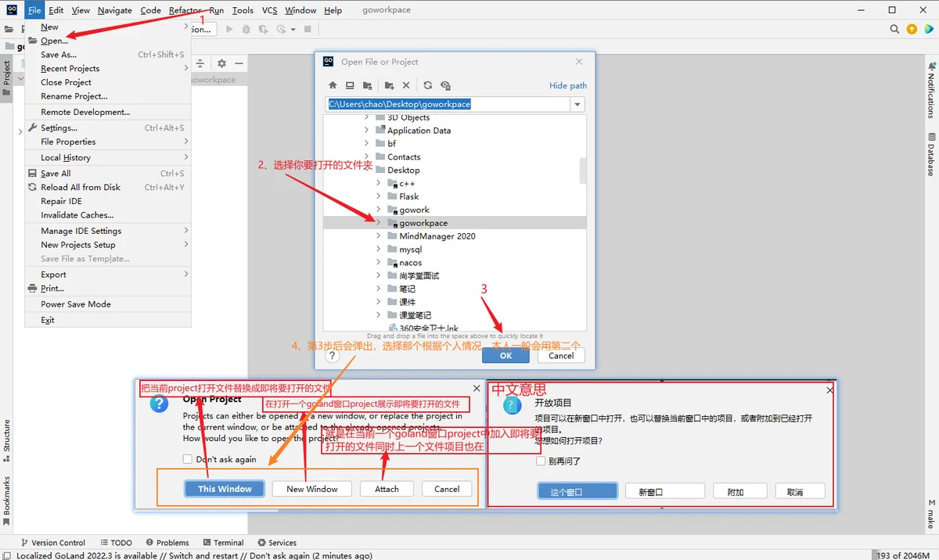Expand the goworkpace folder node
Image resolution: width=939 pixels, height=560 pixels.
(x=379, y=223)
